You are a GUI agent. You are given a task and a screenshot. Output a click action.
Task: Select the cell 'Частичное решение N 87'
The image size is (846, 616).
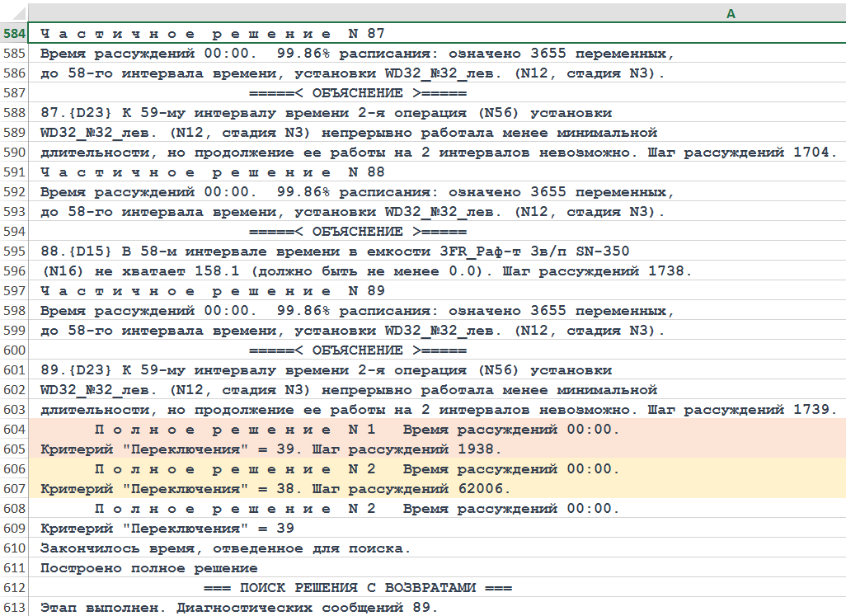point(213,34)
